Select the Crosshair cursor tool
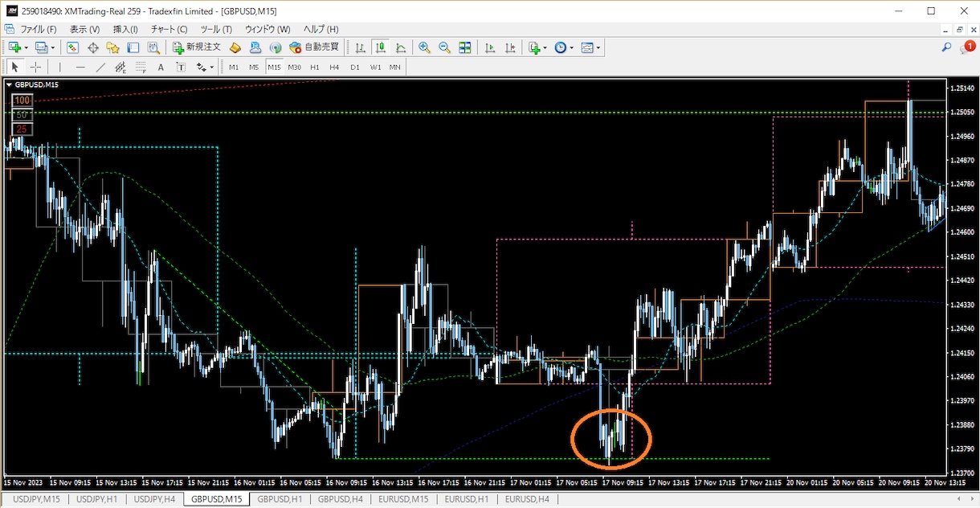This screenshot has width=980, height=508. 35,68
